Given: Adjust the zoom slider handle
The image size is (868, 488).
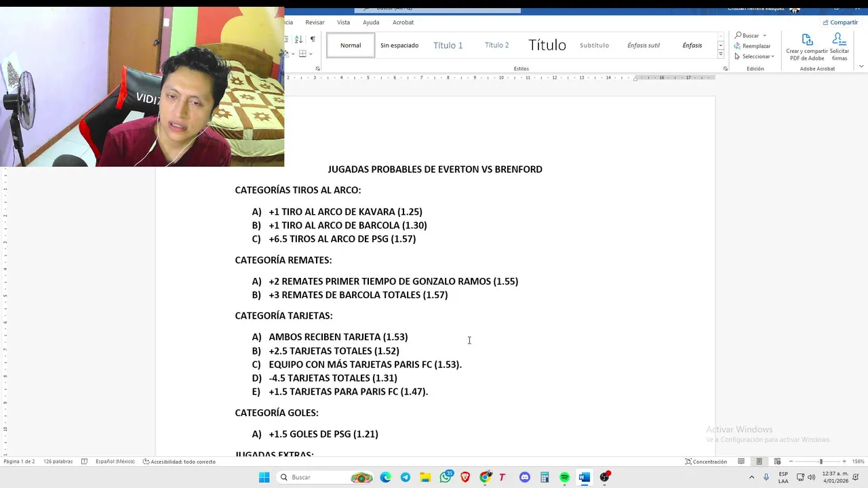Looking at the screenshot, I should tap(821, 462).
